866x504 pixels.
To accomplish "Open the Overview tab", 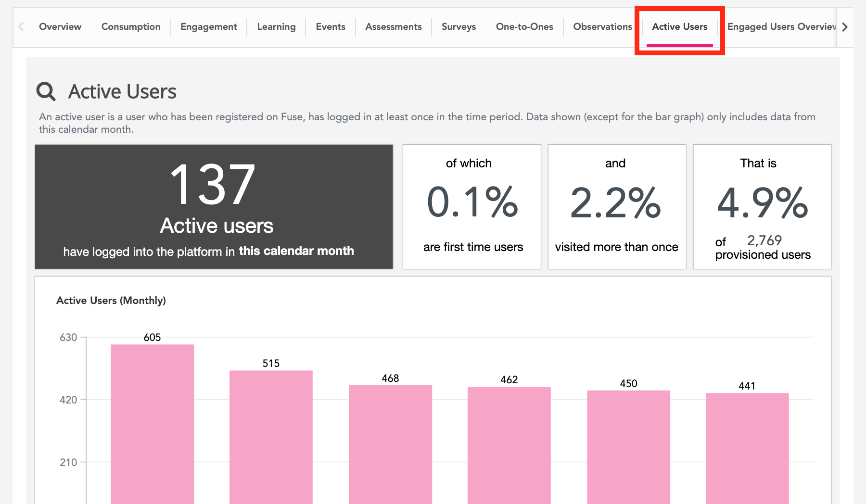I will (60, 27).
